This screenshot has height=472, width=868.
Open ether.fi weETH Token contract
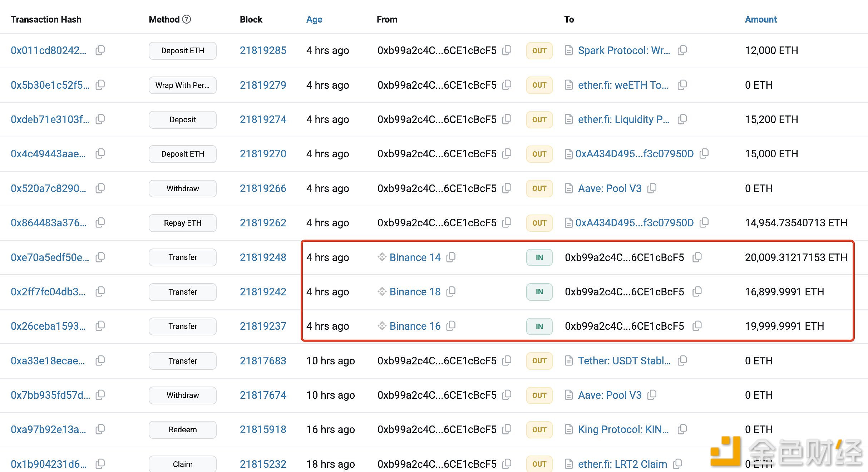[x=623, y=85]
